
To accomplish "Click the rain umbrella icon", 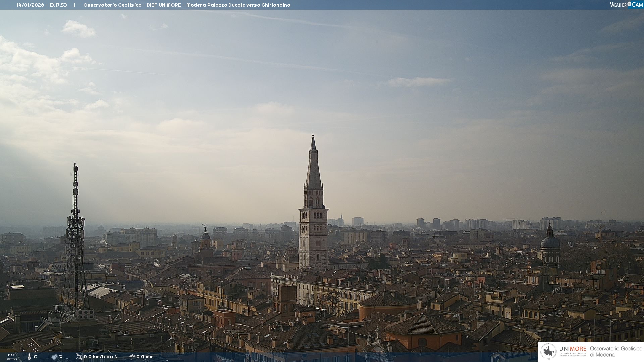I will click(132, 356).
